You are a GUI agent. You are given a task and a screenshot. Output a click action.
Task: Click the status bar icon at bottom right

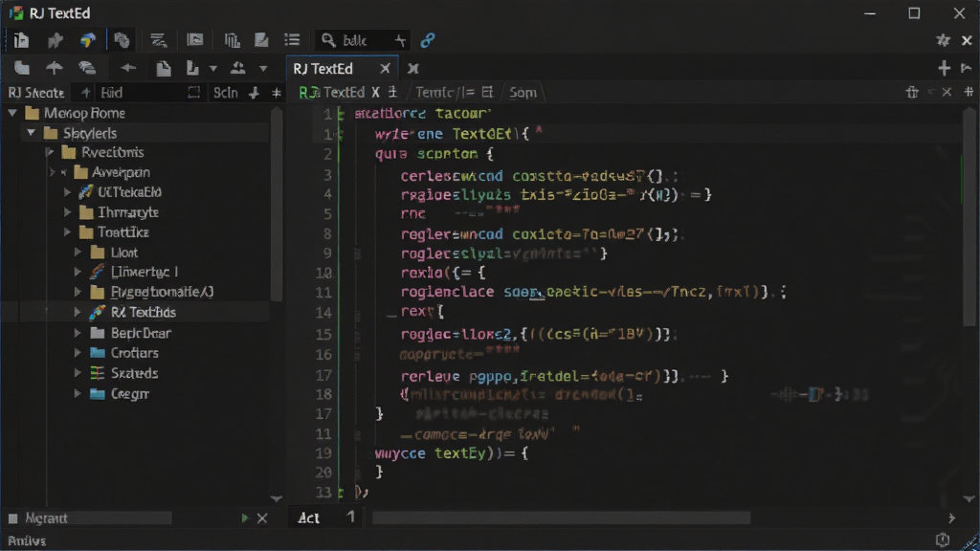(943, 540)
